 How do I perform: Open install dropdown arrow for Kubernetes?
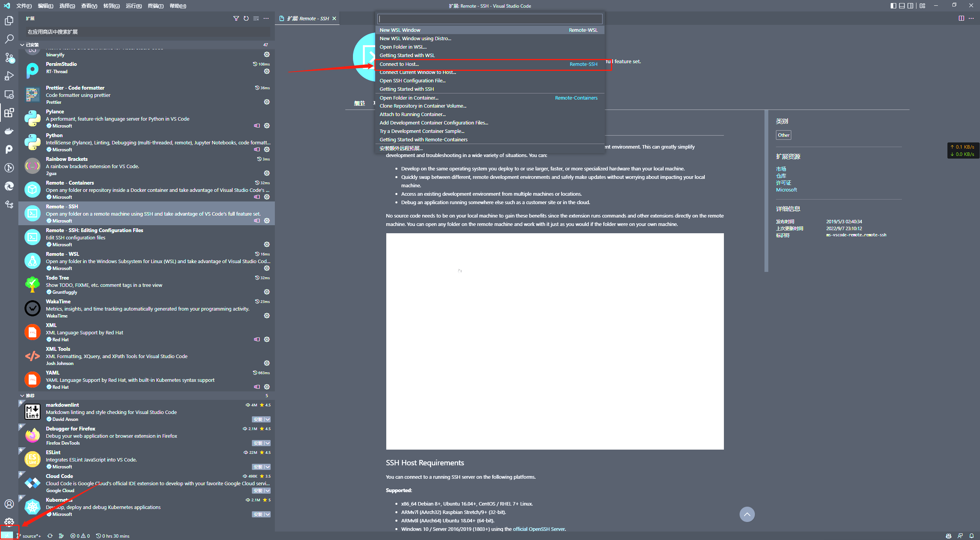268,514
